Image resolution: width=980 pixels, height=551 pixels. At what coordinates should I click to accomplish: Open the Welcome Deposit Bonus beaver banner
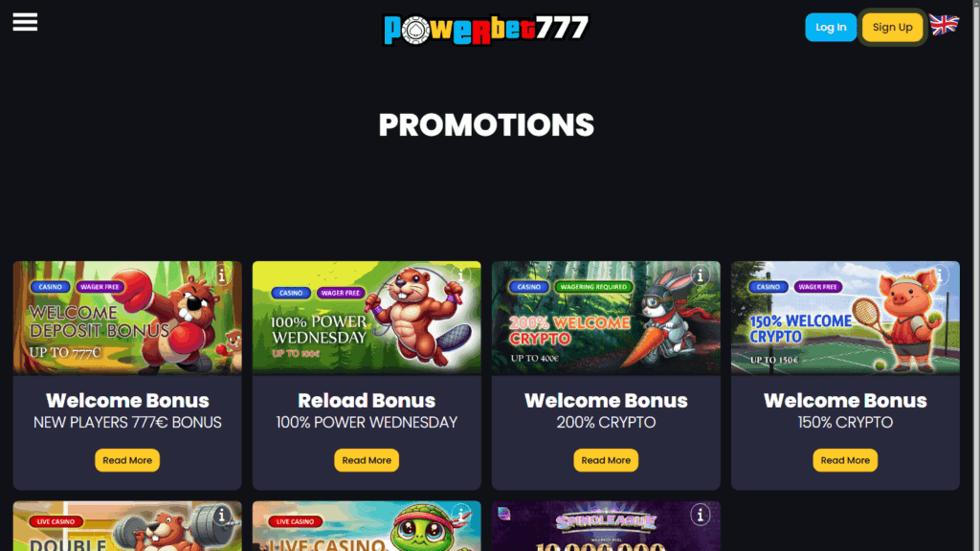pyautogui.click(x=127, y=318)
